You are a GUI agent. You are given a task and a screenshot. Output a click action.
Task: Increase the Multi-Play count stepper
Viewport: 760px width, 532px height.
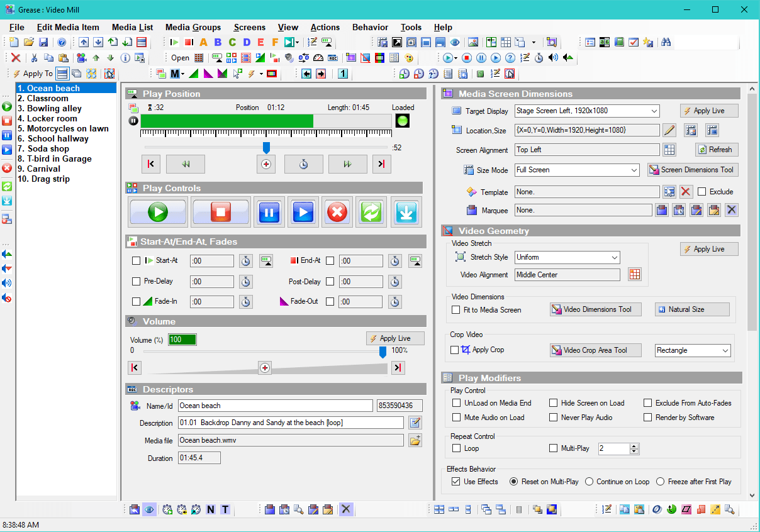(634, 446)
